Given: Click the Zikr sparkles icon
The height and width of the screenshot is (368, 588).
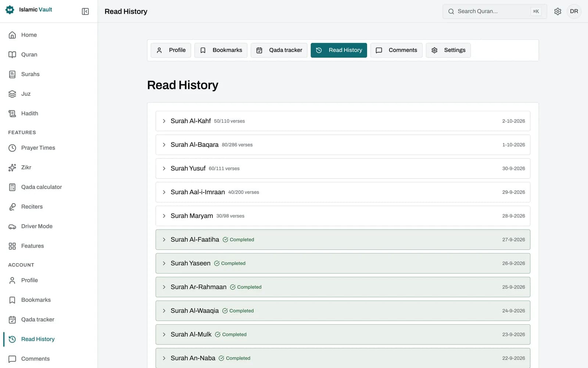Looking at the screenshot, I should click(x=12, y=167).
